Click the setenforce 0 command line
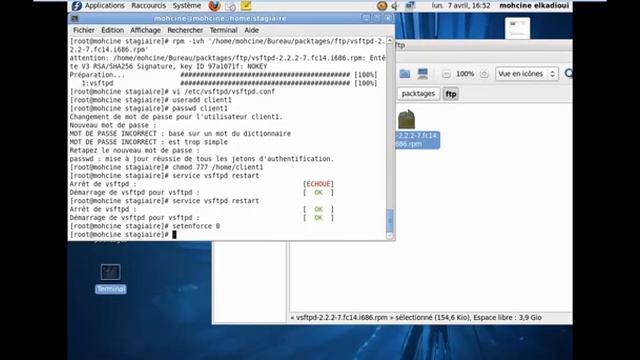Screen dimensions: 640x360 [145, 226]
